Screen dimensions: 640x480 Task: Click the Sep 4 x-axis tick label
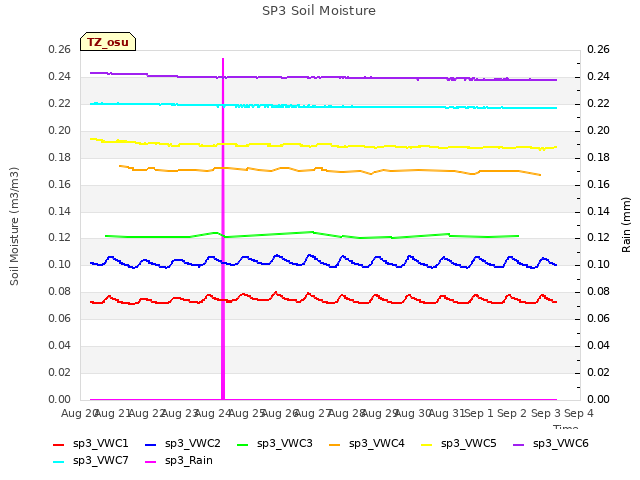[x=579, y=413]
